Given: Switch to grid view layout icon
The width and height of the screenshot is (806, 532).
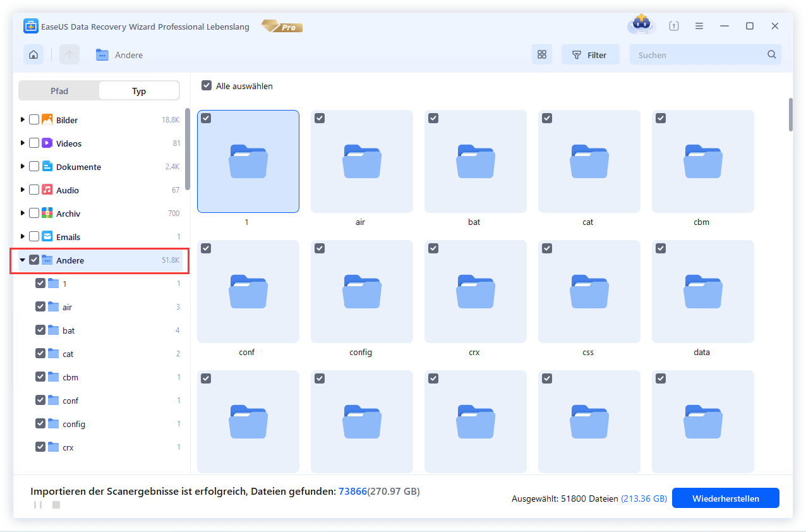Looking at the screenshot, I should [541, 55].
